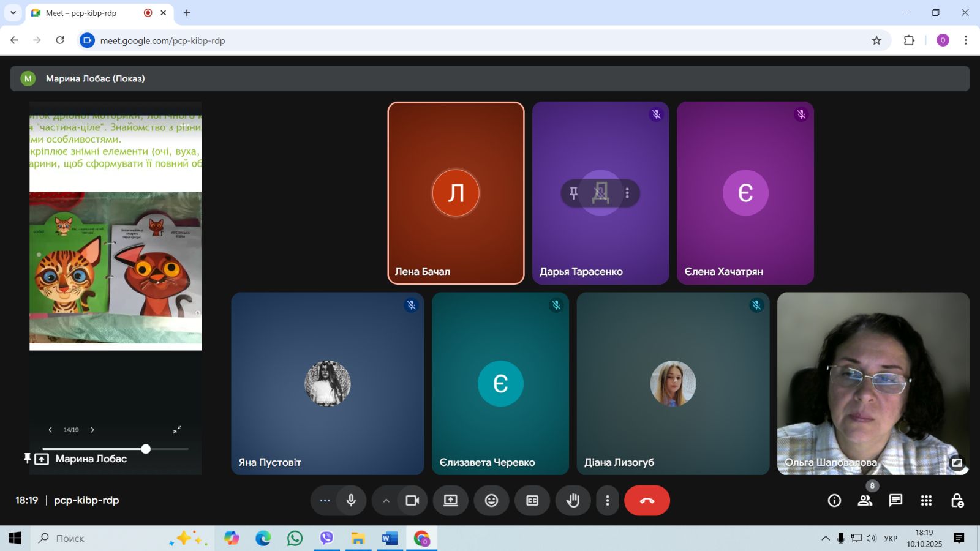Expand video settings chevron next to camera
This screenshot has height=551, width=980.
point(386,501)
